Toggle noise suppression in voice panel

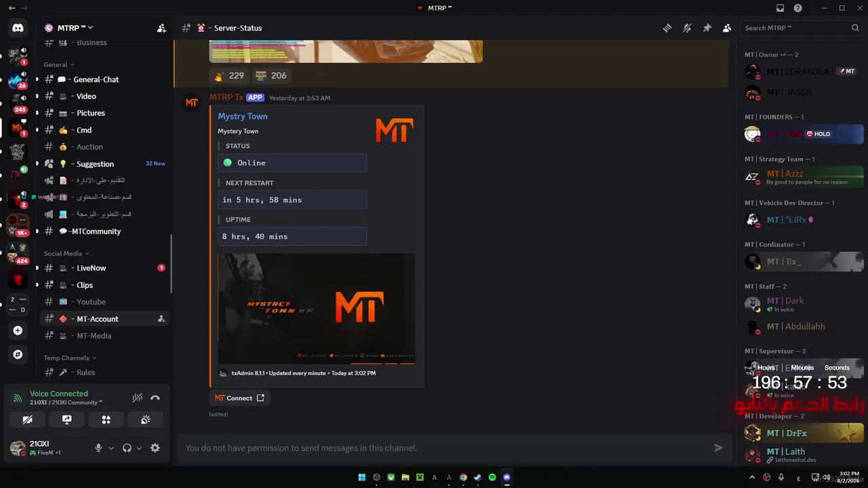138,398
